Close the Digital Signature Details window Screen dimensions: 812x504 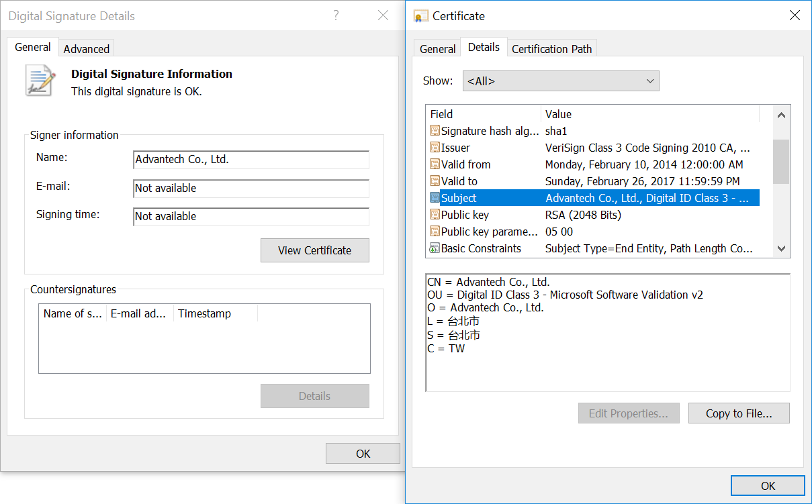383,15
